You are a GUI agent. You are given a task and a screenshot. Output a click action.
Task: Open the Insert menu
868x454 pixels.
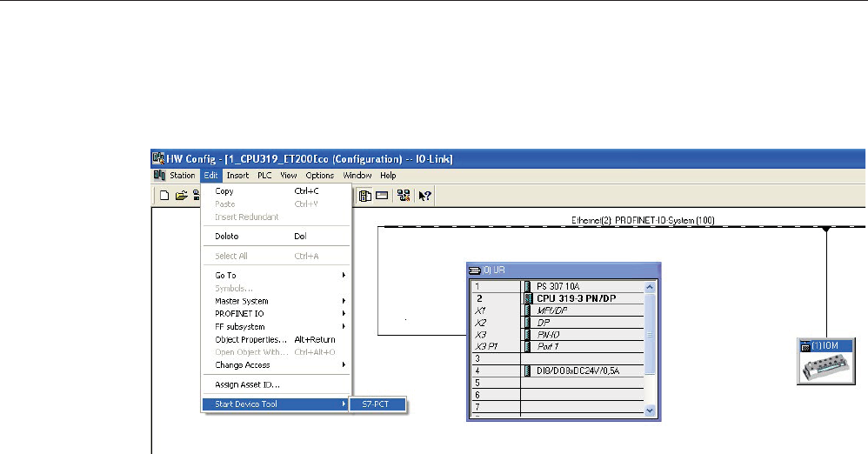point(237,176)
